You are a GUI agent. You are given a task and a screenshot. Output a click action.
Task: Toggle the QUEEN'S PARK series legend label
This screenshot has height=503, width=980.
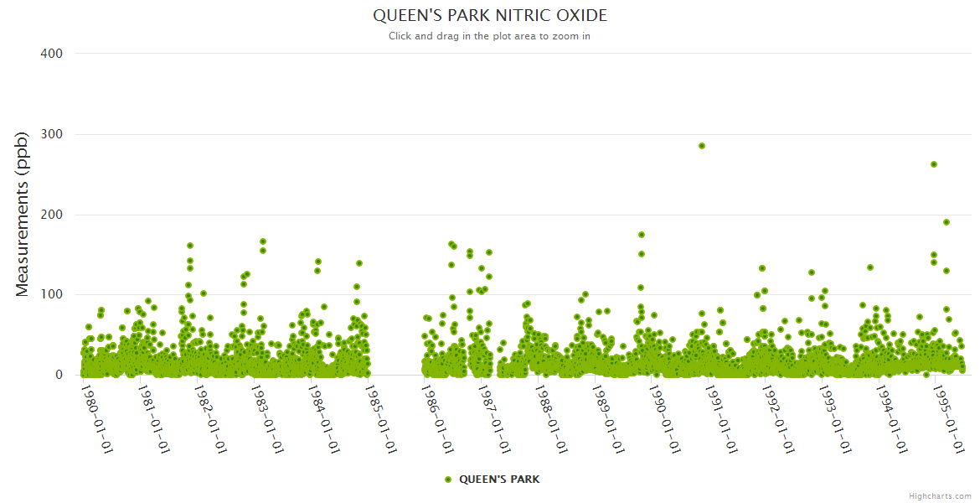point(499,480)
